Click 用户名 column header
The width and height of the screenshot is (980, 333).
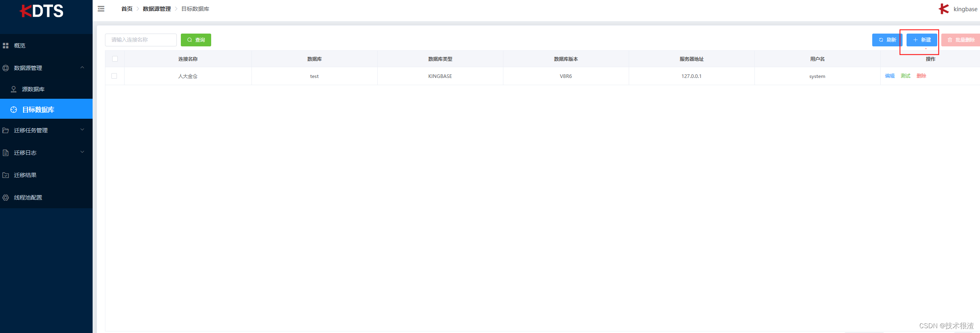[x=817, y=59]
